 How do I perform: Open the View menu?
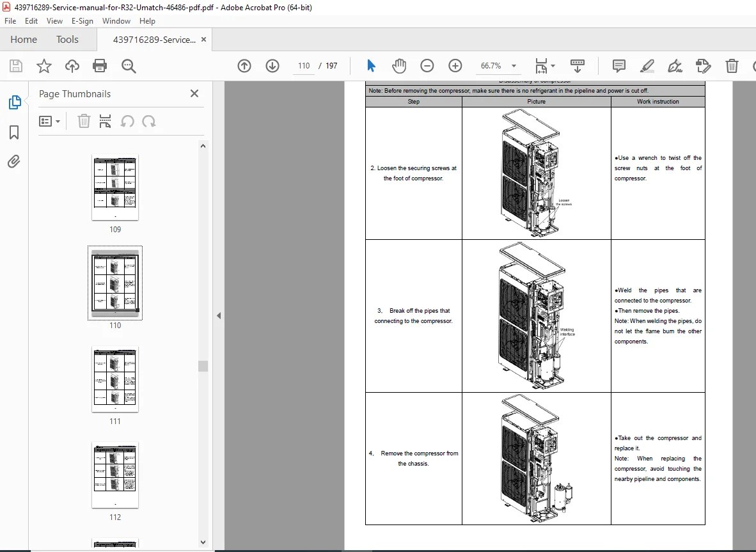tap(54, 21)
